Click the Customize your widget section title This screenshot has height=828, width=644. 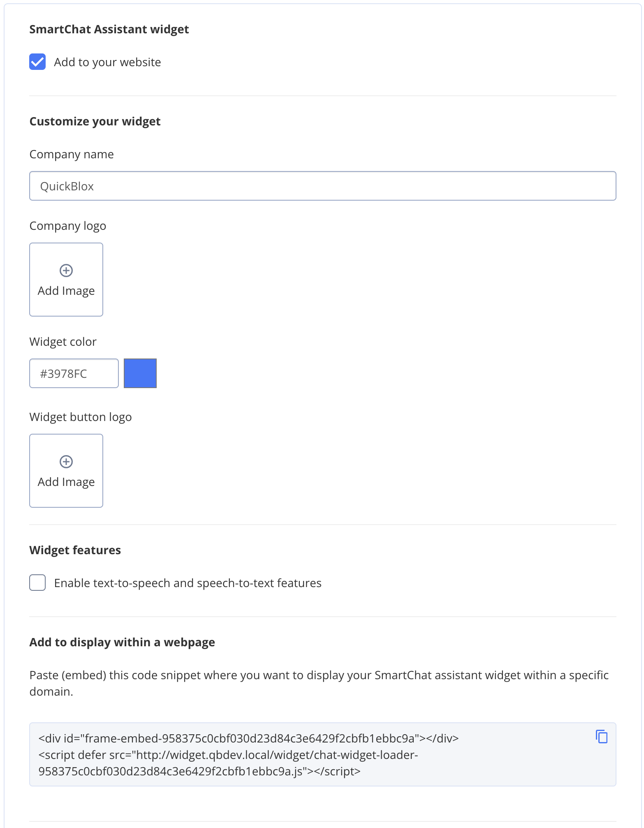tap(95, 121)
